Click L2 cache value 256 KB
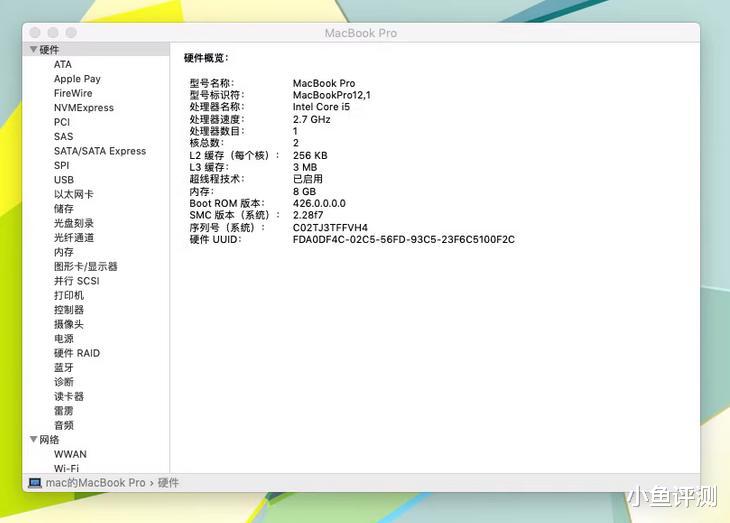Screen dimensions: 730x523 (310, 155)
